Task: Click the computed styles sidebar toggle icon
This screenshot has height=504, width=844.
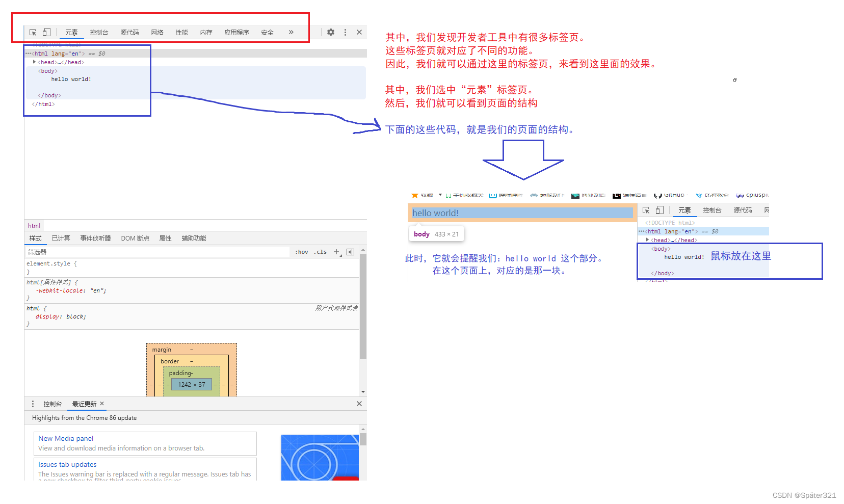Action: tap(350, 252)
